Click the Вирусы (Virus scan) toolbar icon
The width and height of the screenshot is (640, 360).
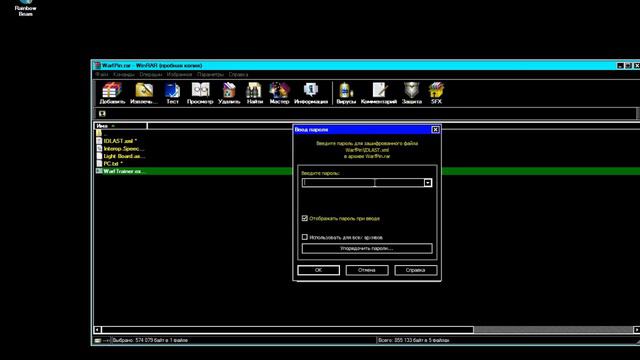pos(346,93)
